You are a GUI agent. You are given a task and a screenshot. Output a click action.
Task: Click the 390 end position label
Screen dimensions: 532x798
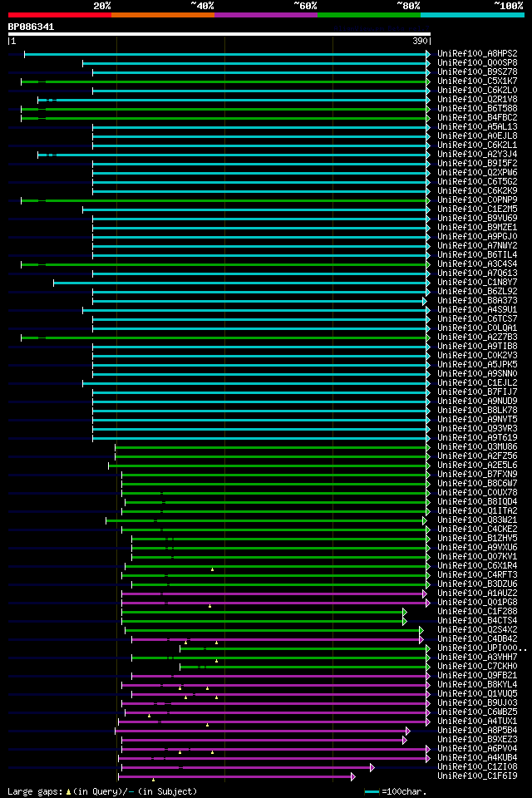(x=420, y=42)
